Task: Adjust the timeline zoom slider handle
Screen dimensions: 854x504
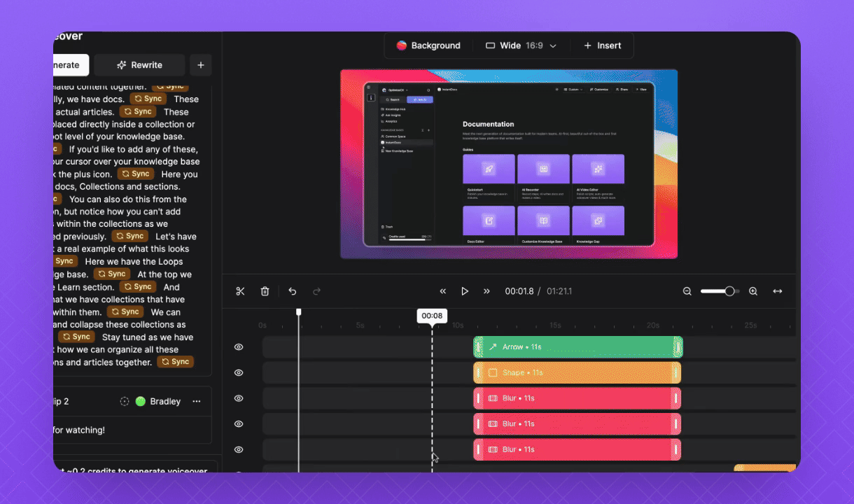Action: (729, 291)
